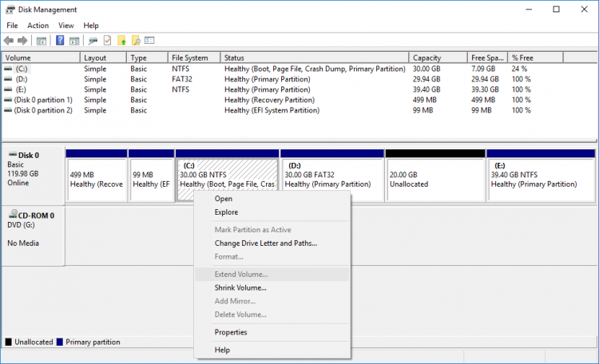Sort by the File System column header
This screenshot has height=364, width=599.
[194, 57]
